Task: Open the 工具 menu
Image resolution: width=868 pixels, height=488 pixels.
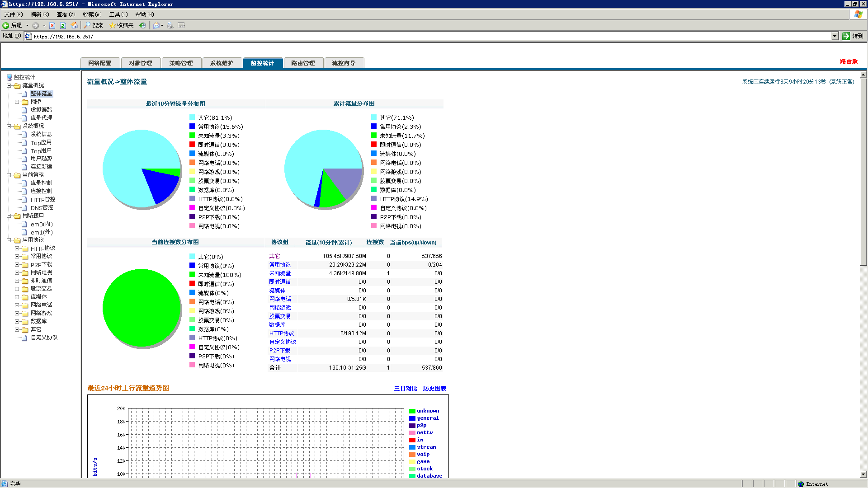Action: tap(118, 14)
